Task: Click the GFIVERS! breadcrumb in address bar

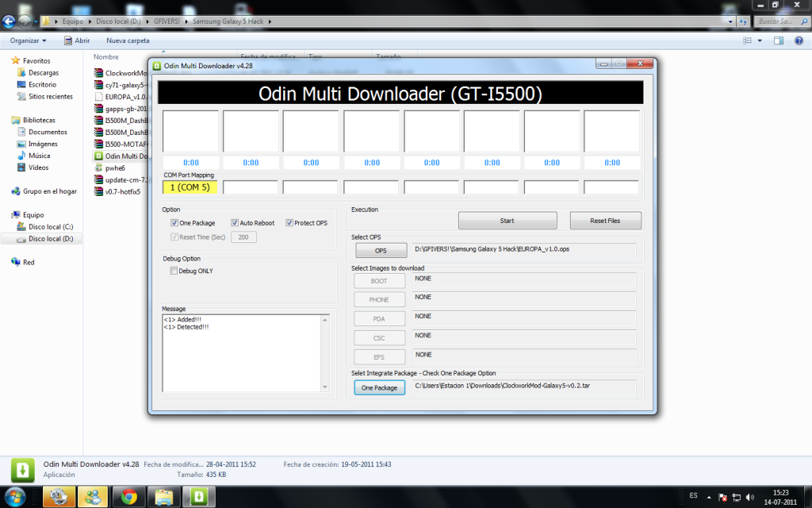Action: (x=167, y=21)
